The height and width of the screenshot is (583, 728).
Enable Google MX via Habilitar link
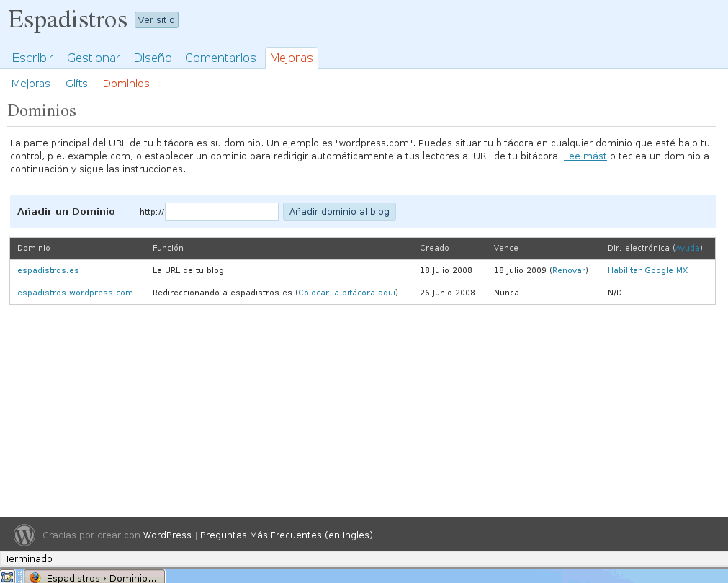647,270
